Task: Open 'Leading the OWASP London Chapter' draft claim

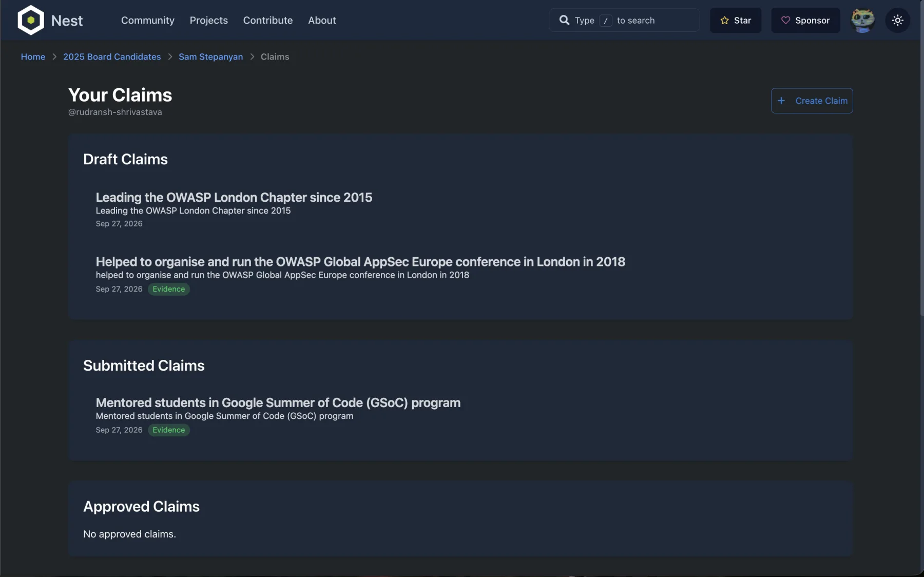Action: [x=234, y=197]
